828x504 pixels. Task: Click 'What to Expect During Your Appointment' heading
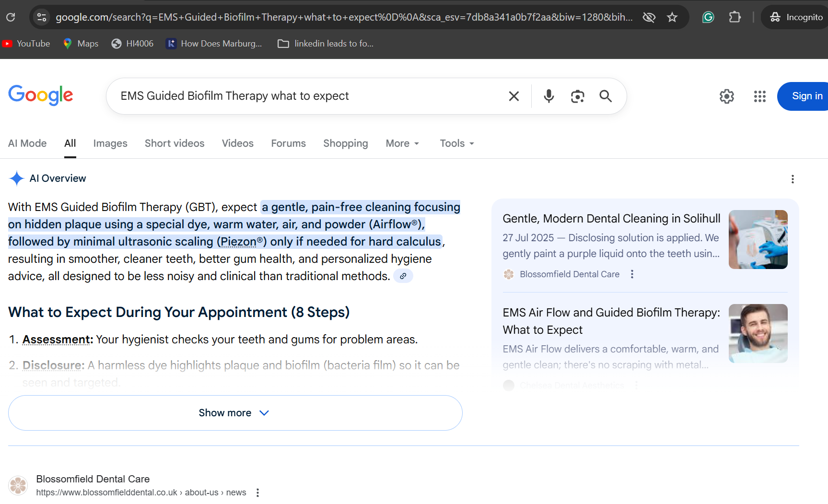pos(179,312)
